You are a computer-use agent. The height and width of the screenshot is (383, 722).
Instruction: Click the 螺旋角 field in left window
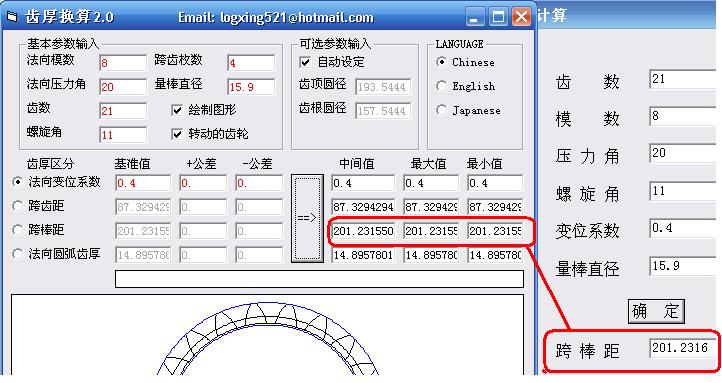point(123,135)
